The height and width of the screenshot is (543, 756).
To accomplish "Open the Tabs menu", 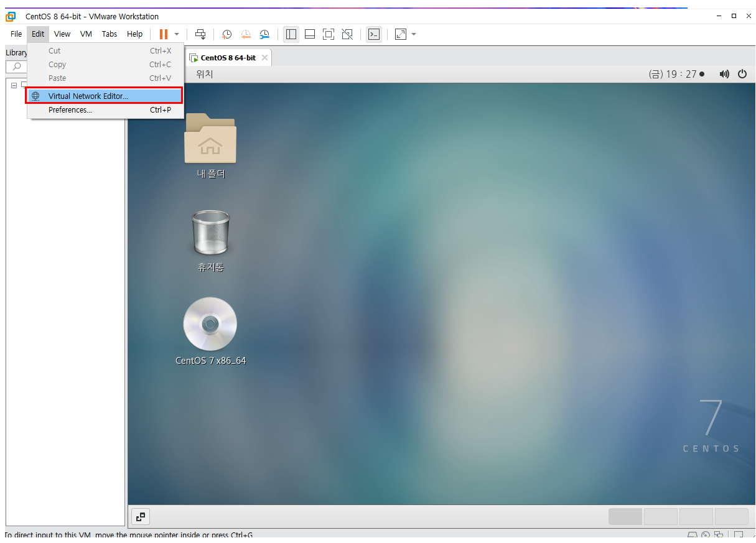I will 110,34.
